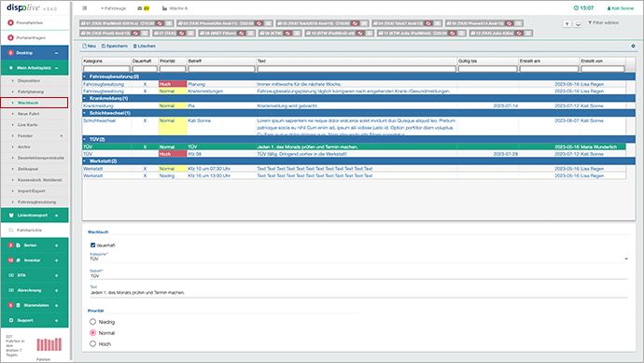Screen dimensions: 644x363
Task: Click Filter wählen link
Action: pyautogui.click(x=603, y=23)
